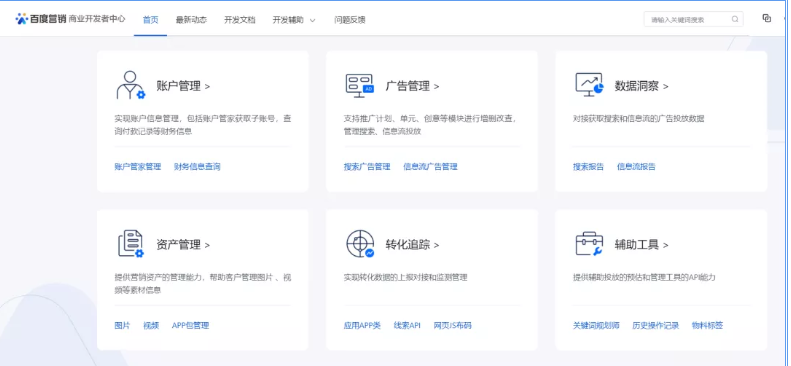Viewport: 791px width, 366px height.
Task: Expand the 开发辅助 dropdown menu
Action: click(294, 20)
